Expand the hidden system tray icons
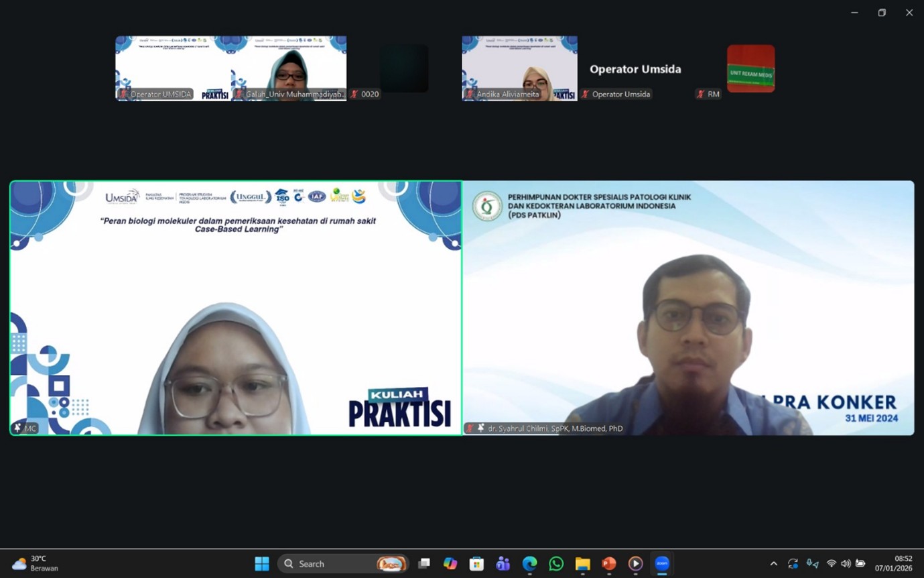924x578 pixels. (773, 564)
